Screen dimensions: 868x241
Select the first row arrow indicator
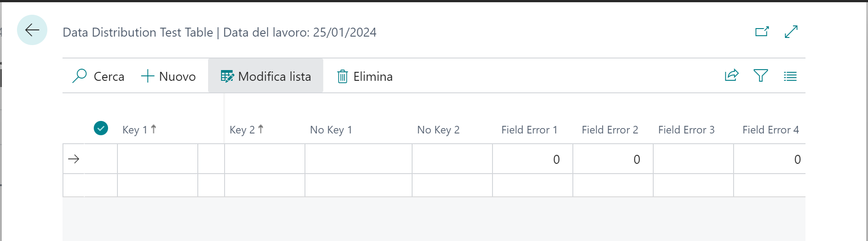click(x=74, y=159)
